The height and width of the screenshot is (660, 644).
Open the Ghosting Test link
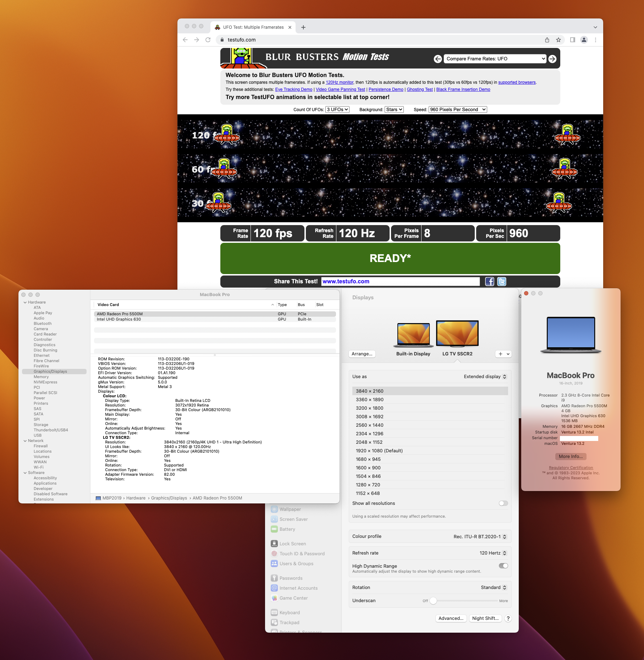(420, 89)
